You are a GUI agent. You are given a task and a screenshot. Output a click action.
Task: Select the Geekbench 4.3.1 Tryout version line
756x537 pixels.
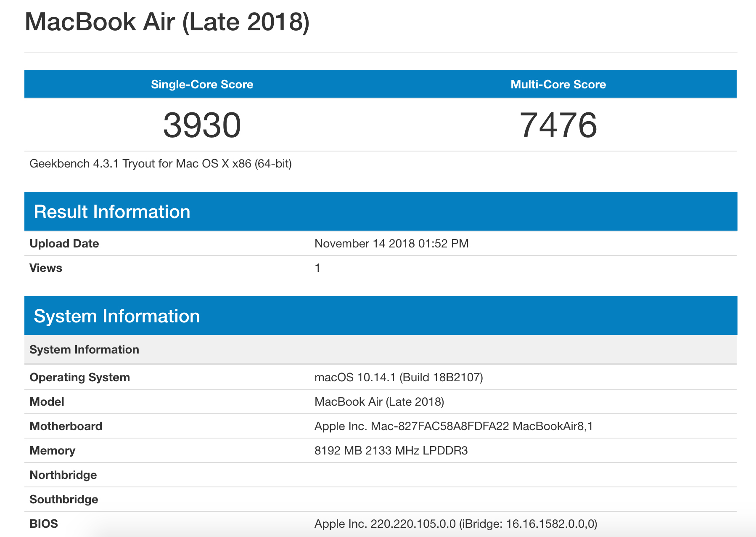pos(161,164)
